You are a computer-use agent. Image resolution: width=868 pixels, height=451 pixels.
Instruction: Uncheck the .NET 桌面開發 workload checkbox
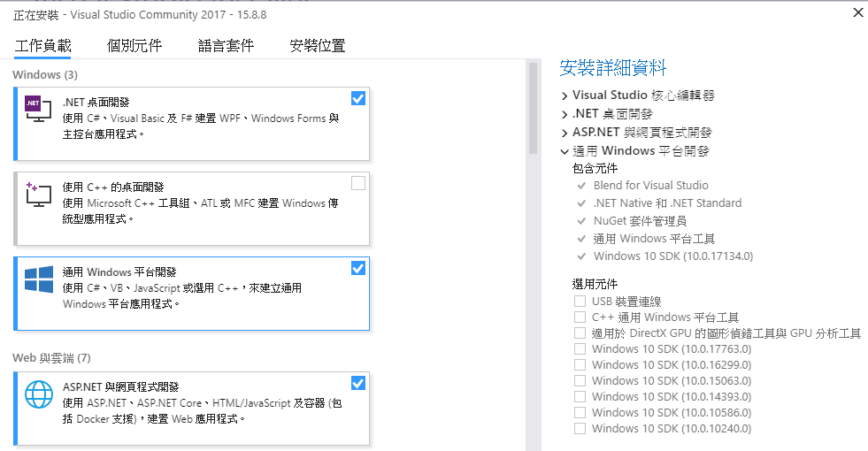coord(358,98)
